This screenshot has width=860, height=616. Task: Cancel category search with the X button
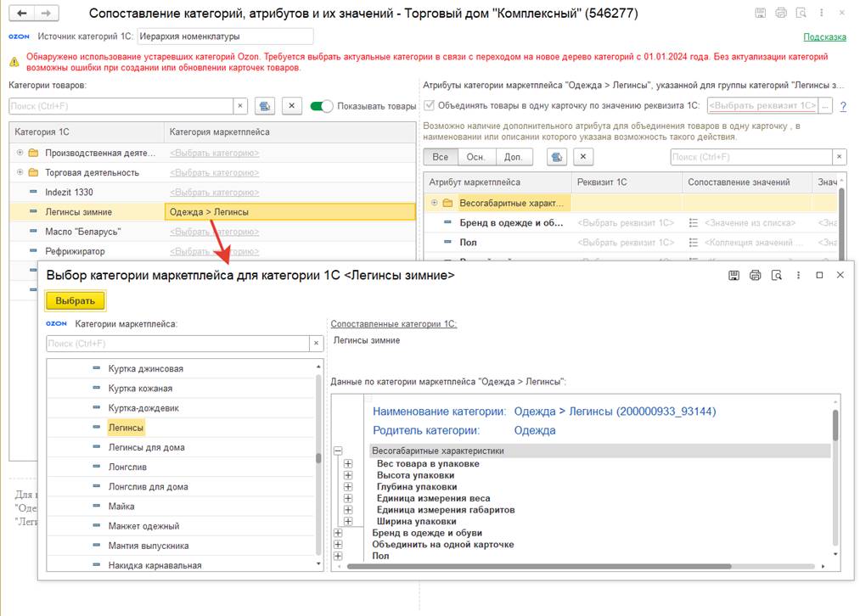point(292,106)
